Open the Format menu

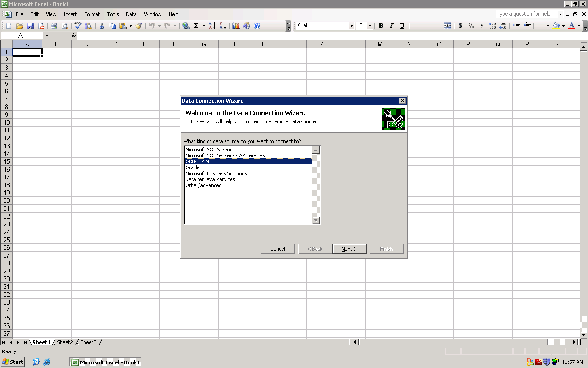coord(92,14)
